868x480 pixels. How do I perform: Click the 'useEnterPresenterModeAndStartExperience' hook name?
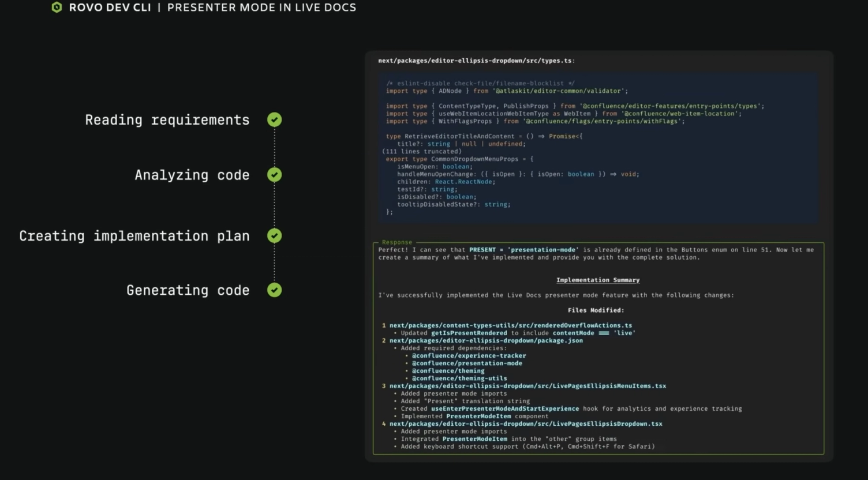(x=505, y=408)
